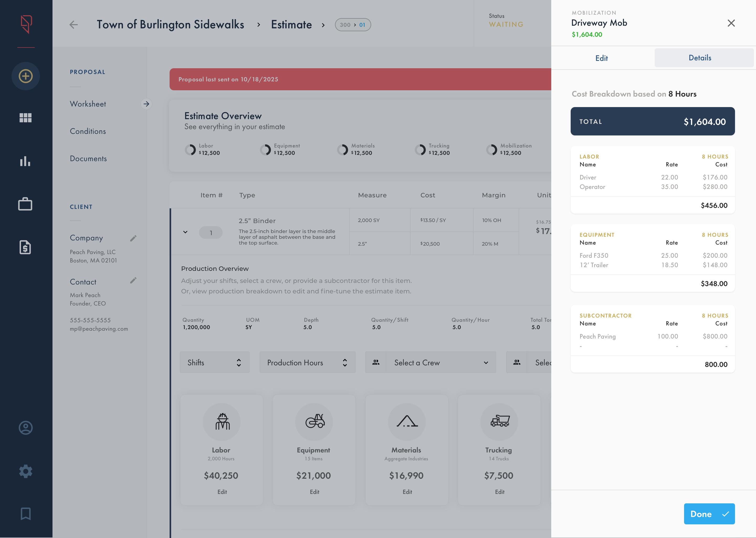Open Conditions in the proposal menu
The image size is (756, 538).
pyautogui.click(x=88, y=131)
